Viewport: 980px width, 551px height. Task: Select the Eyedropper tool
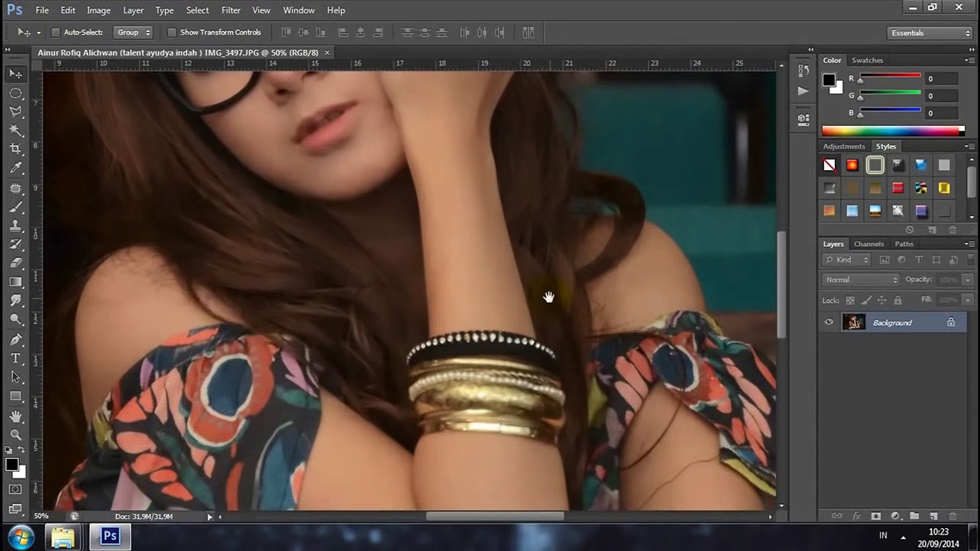pyautogui.click(x=16, y=168)
